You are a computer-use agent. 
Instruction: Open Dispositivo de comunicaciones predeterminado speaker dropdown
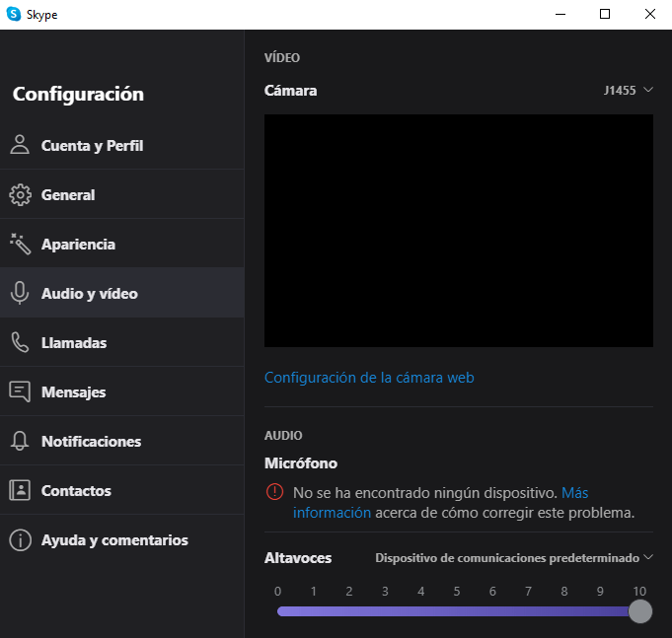[x=514, y=558]
